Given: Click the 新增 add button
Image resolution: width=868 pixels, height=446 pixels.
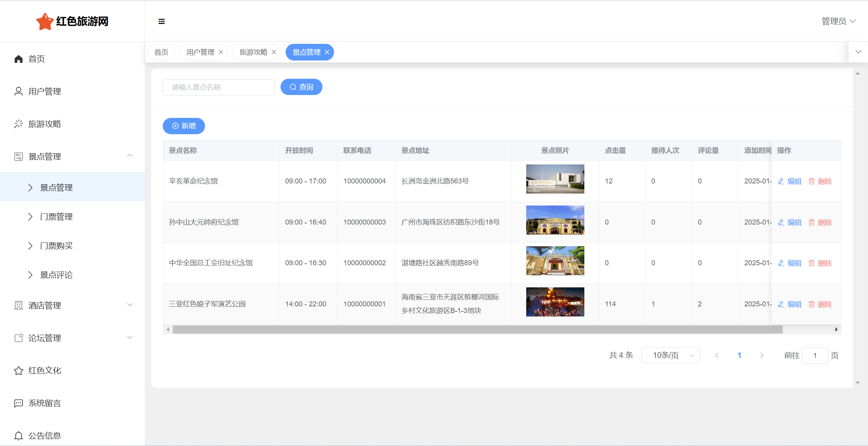Looking at the screenshot, I should [184, 126].
